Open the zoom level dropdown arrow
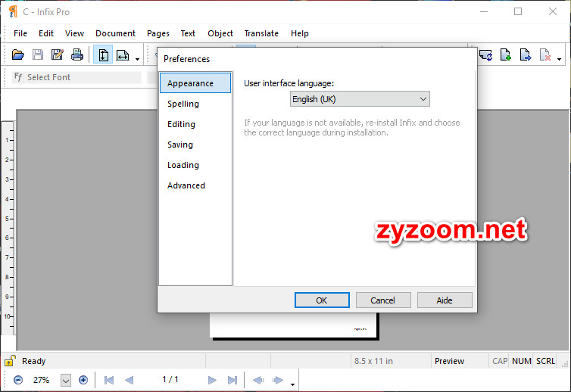Viewport: 571px width, 392px height. tap(66, 381)
